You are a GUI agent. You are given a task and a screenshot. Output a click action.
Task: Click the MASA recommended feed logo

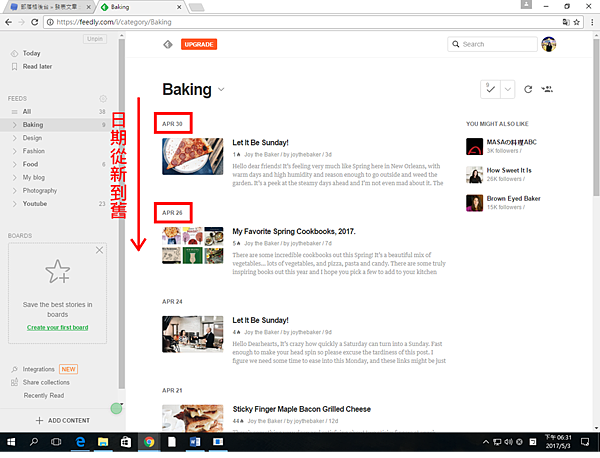(474, 147)
